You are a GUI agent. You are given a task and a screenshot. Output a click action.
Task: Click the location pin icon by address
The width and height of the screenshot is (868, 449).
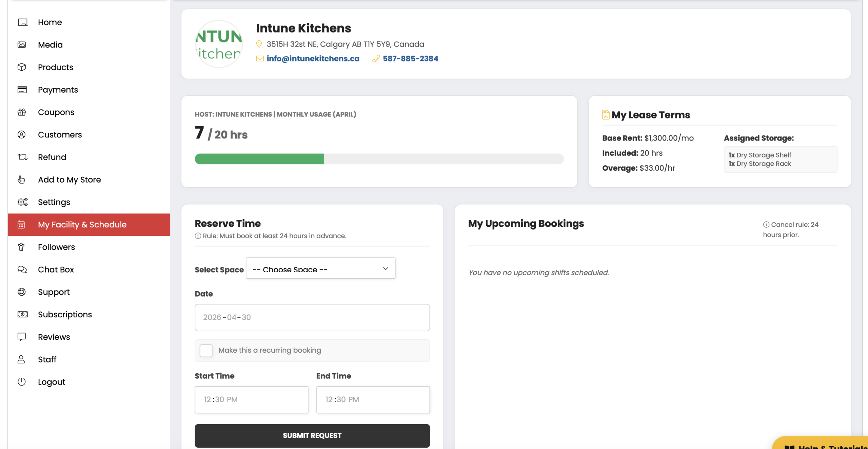coord(259,44)
